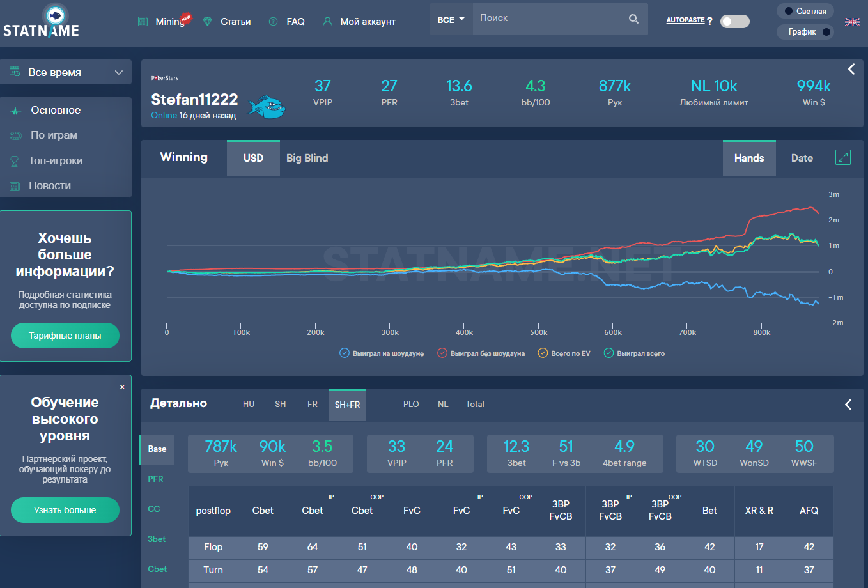The width and height of the screenshot is (868, 588).
Task: Click the calendar icon beside Все время
Action: pyautogui.click(x=15, y=72)
